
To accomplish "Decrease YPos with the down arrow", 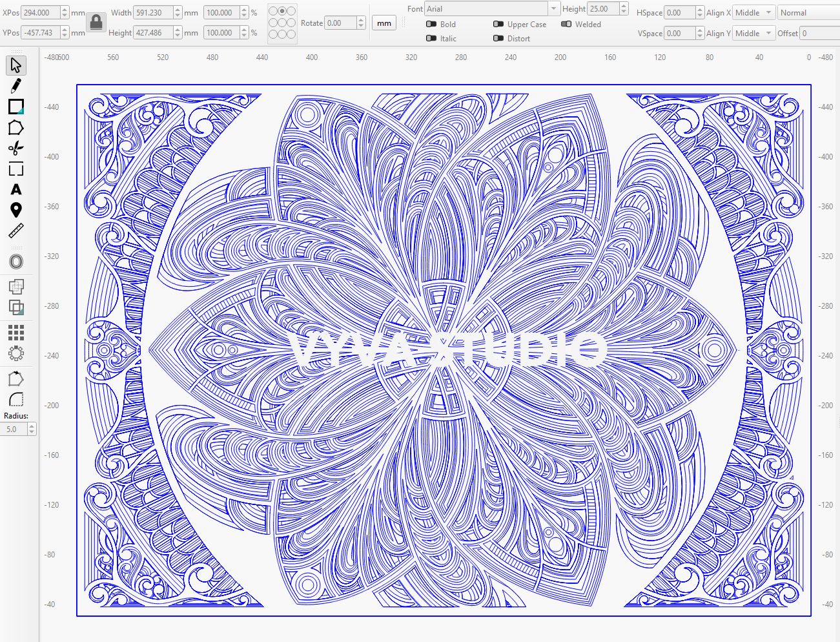I will (65, 36).
